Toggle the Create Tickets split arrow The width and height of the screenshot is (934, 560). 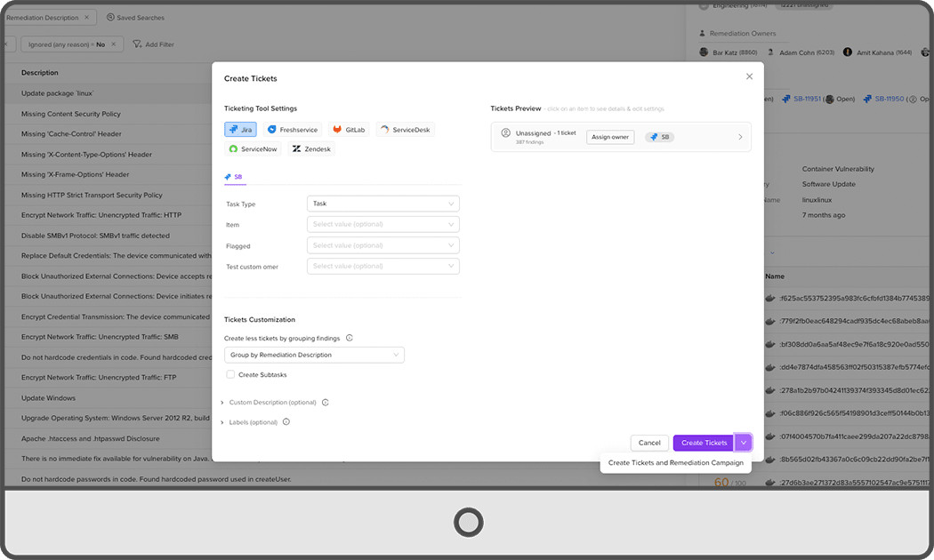[x=744, y=443]
